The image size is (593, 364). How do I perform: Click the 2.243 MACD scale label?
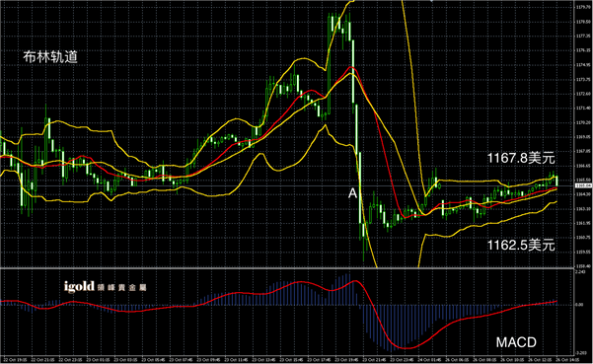(579, 272)
